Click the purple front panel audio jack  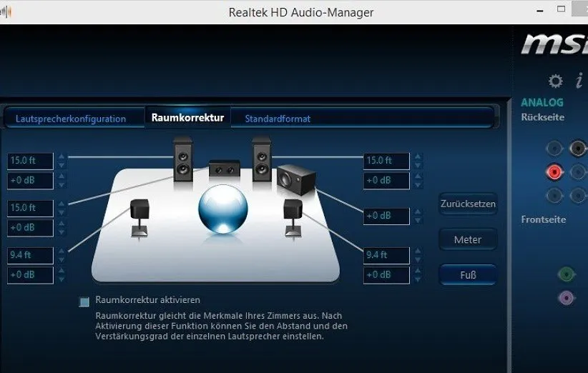pos(566,297)
